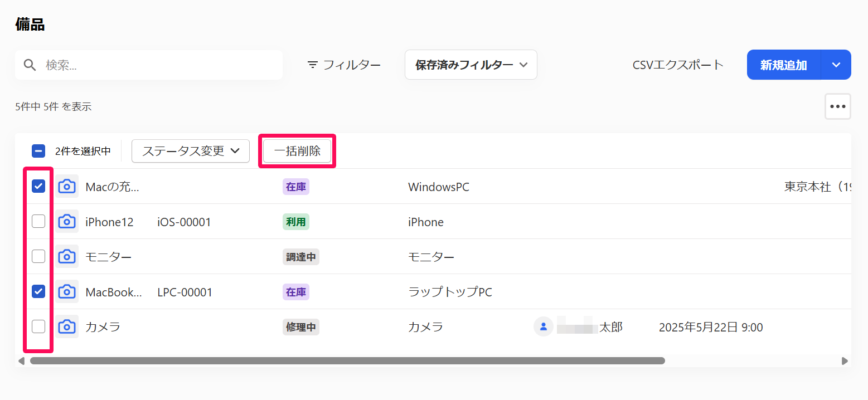
Task: Click the 太郎 user name
Action: (610, 327)
